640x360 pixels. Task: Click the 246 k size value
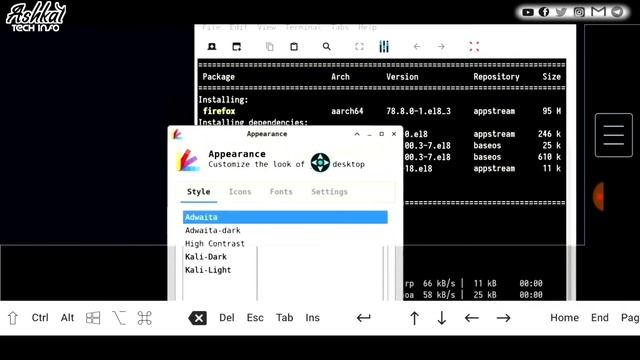tap(549, 134)
